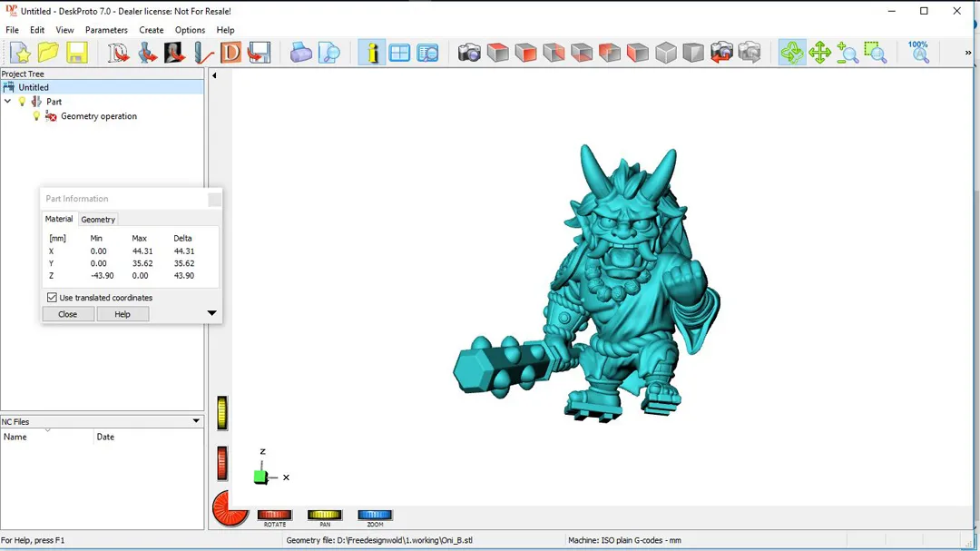Select the Untitled project tree root

tap(34, 87)
